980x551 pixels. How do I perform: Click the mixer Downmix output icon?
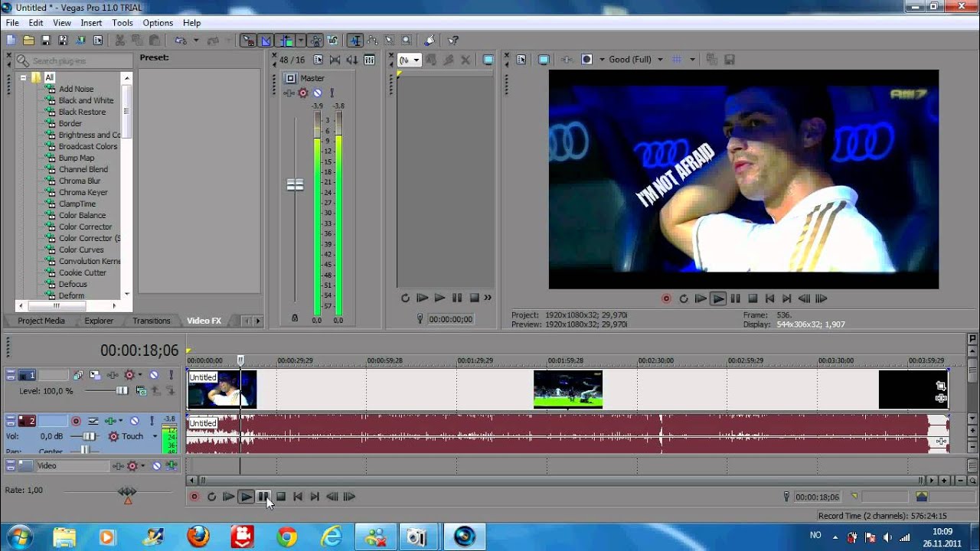pyautogui.click(x=335, y=60)
